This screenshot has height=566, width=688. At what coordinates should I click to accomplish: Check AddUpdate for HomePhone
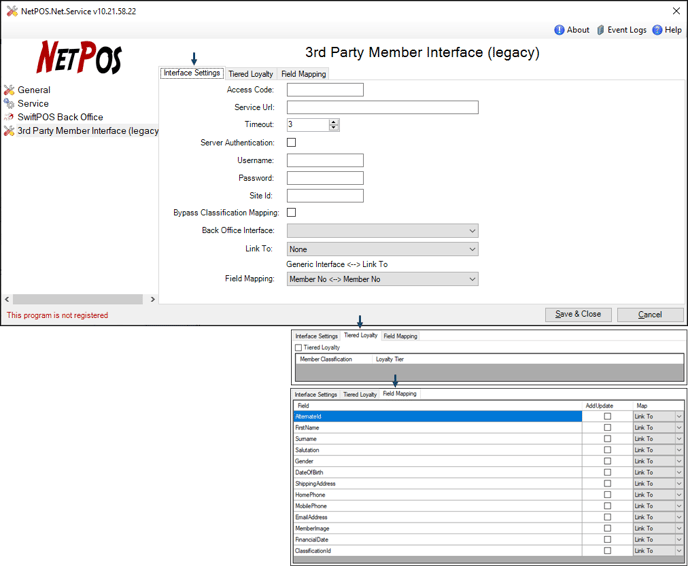607,494
